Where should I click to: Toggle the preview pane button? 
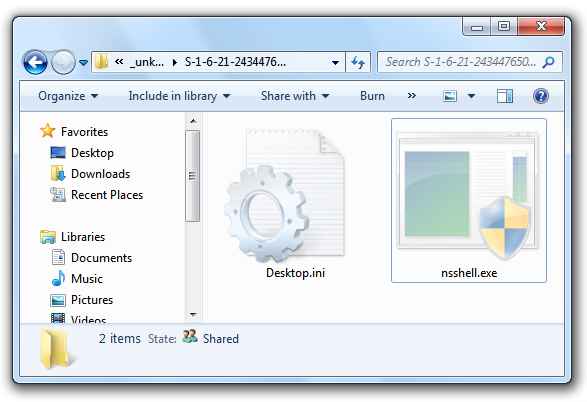click(505, 96)
